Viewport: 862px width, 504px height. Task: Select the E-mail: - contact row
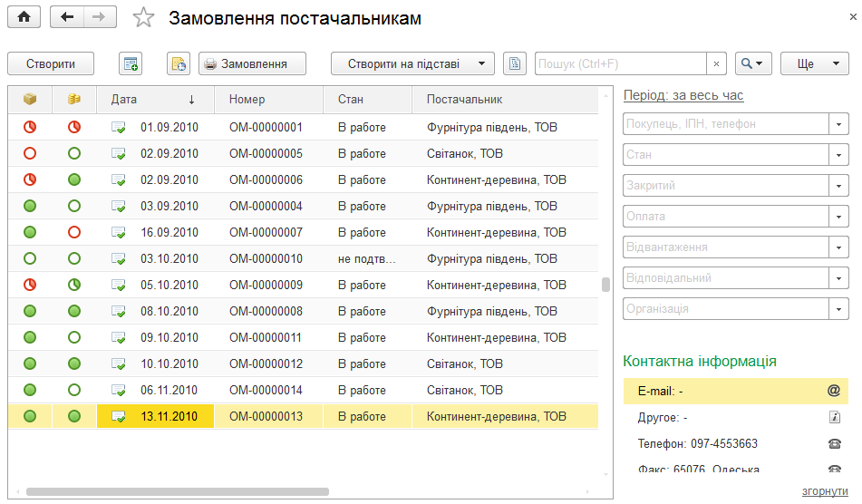click(x=736, y=391)
